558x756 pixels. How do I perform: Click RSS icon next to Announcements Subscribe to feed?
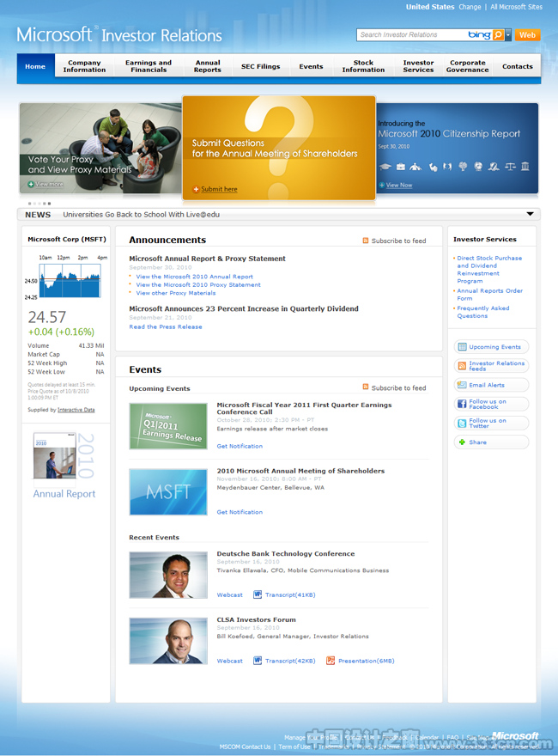tap(365, 240)
